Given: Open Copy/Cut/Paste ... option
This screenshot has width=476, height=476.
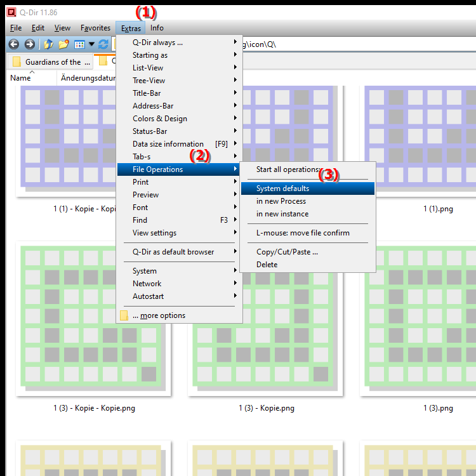Looking at the screenshot, I should coord(308,252).
